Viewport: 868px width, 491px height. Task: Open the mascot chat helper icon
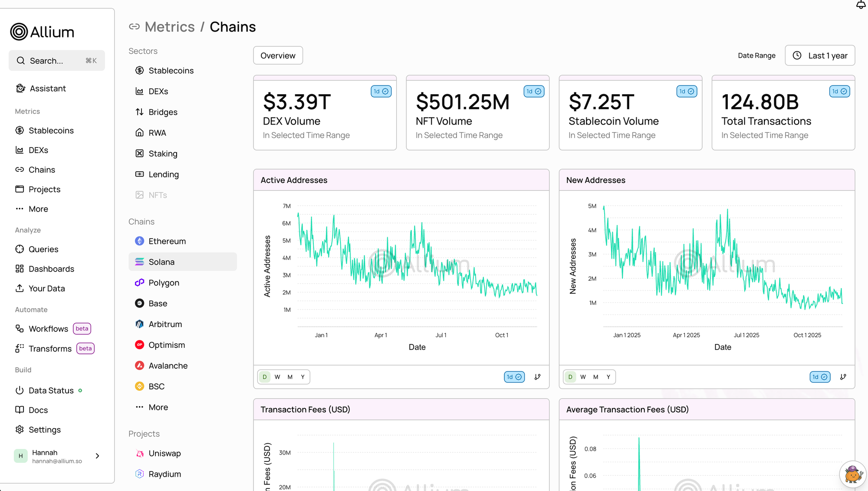[853, 474]
